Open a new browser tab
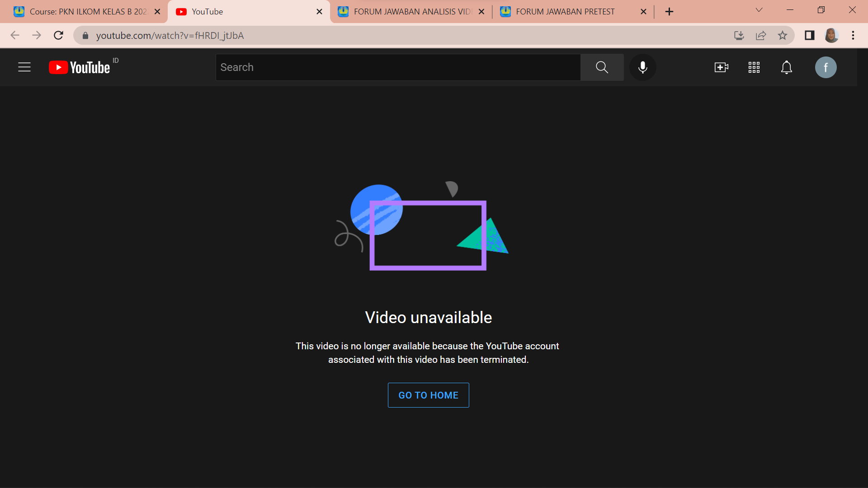Image resolution: width=868 pixels, height=488 pixels. pos(669,12)
